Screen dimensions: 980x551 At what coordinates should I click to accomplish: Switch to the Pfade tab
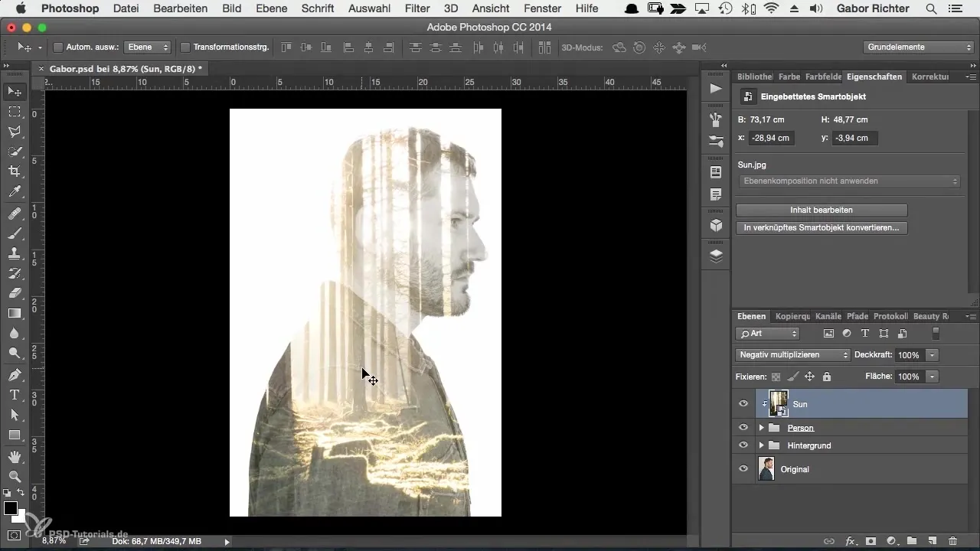tap(857, 316)
